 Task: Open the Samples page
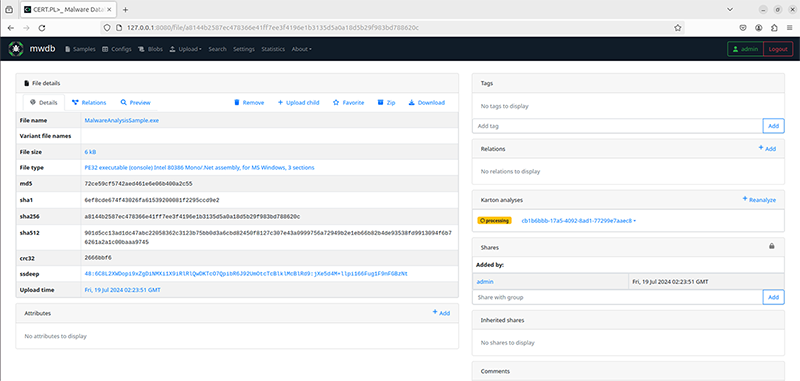[80, 49]
